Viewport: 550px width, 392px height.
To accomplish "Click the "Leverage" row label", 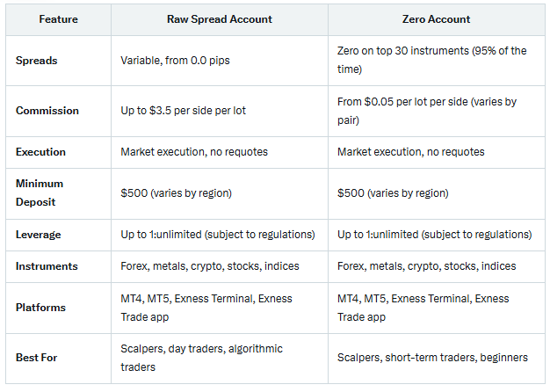I will (x=39, y=235).
